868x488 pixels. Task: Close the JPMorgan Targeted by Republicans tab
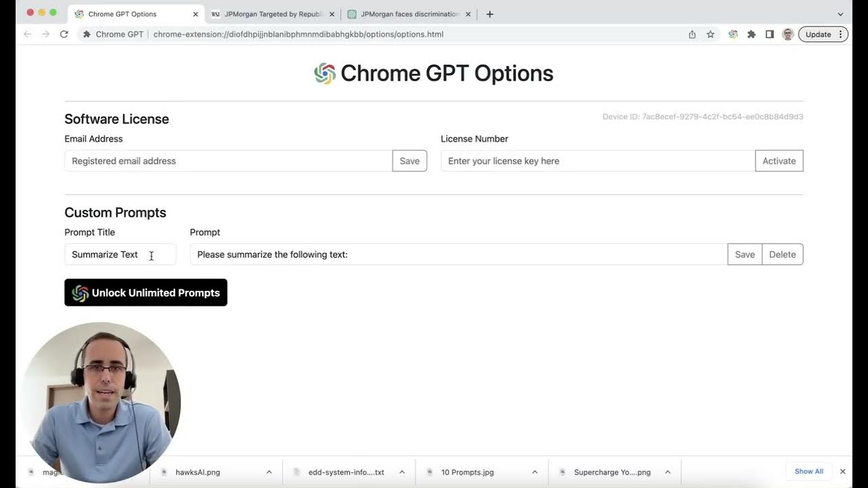coord(332,14)
